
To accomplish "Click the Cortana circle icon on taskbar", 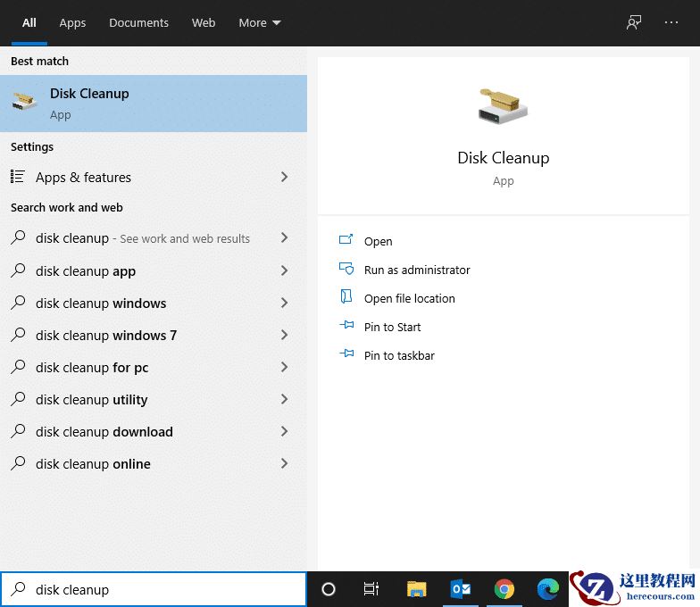I will (x=329, y=589).
